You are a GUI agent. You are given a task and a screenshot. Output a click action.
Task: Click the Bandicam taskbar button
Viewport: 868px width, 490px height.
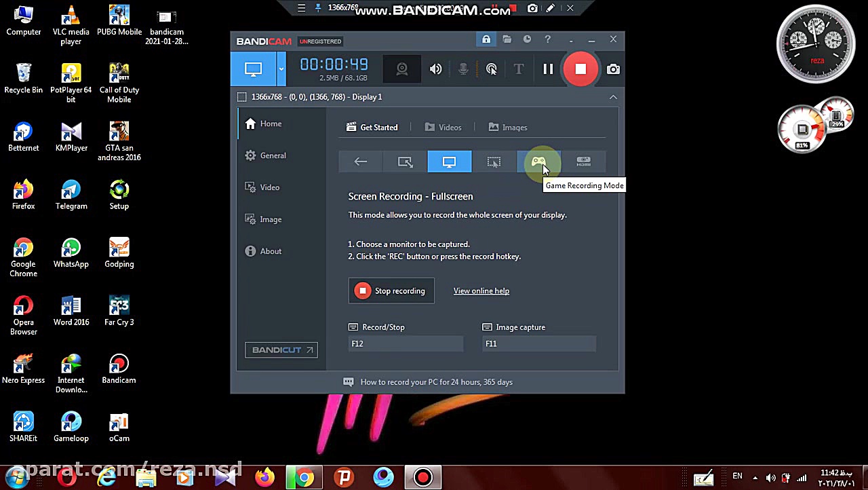tap(423, 478)
